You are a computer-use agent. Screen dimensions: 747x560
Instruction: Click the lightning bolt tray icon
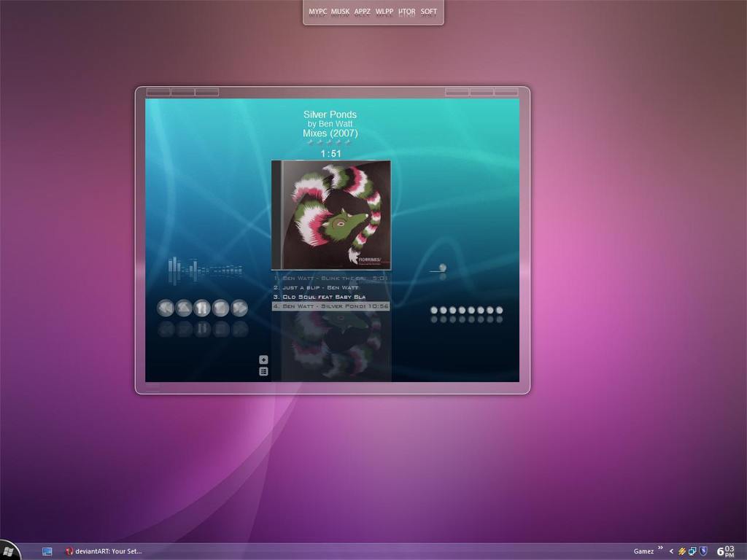coord(682,551)
